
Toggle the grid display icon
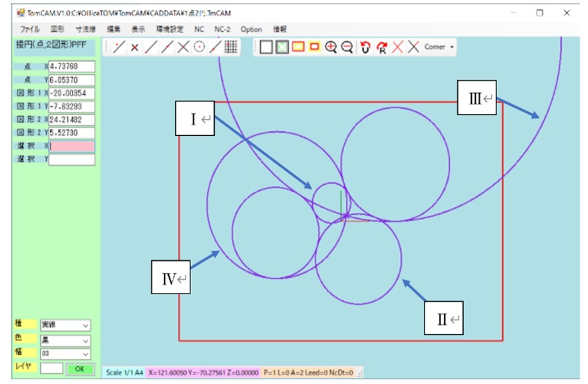click(x=231, y=48)
